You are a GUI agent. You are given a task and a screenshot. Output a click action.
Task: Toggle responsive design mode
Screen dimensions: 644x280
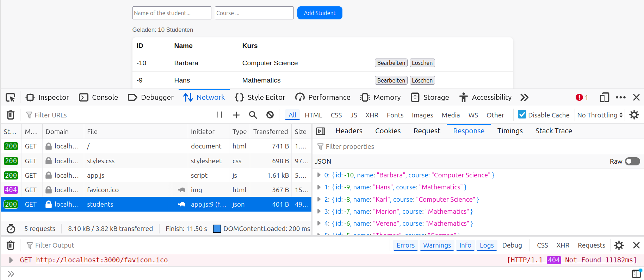point(605,97)
